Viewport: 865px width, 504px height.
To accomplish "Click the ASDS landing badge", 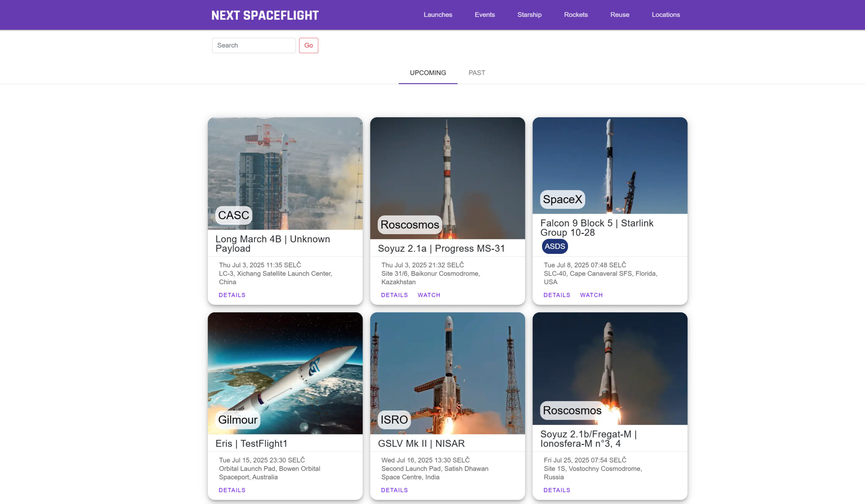I will [555, 246].
